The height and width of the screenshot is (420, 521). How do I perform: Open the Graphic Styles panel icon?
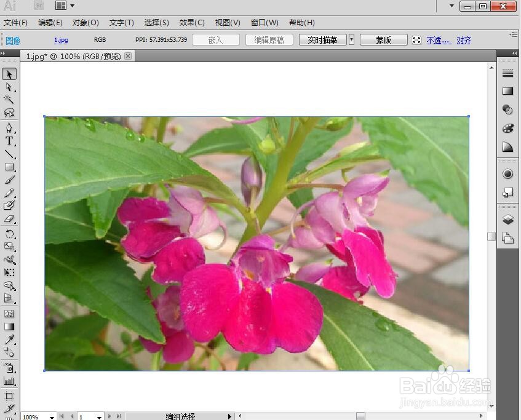click(507, 192)
